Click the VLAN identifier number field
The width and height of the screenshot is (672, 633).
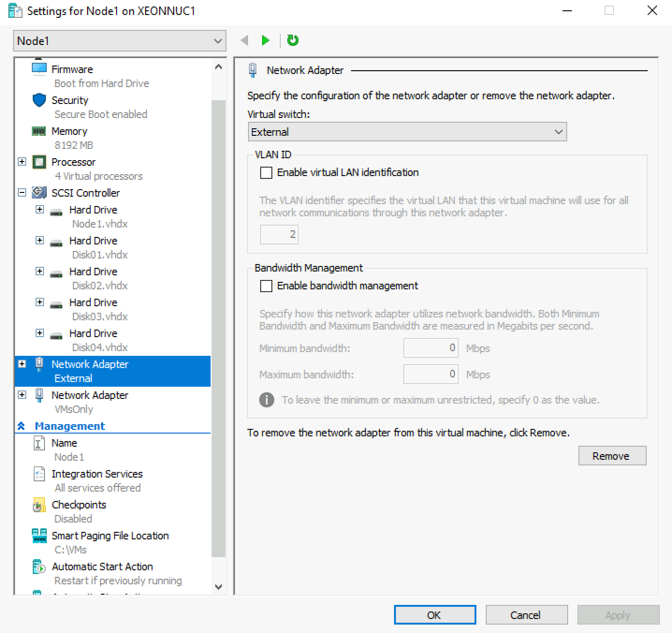(279, 235)
